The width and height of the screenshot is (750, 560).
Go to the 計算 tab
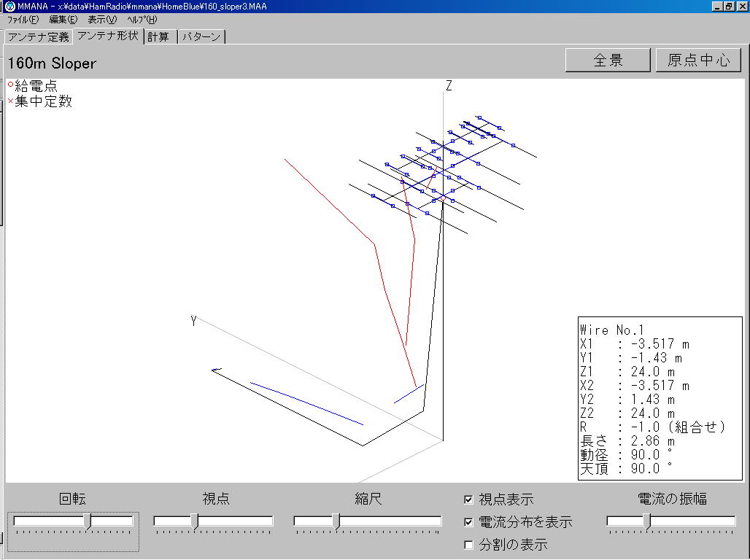(x=158, y=36)
